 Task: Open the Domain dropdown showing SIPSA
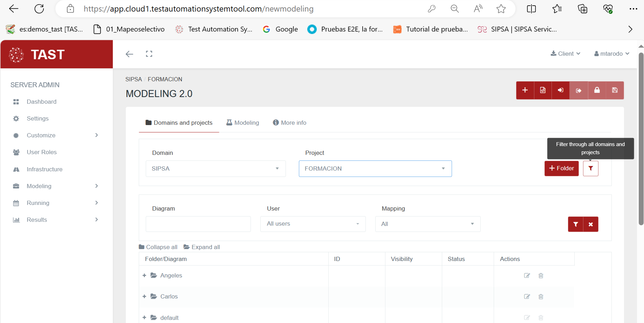(215, 169)
